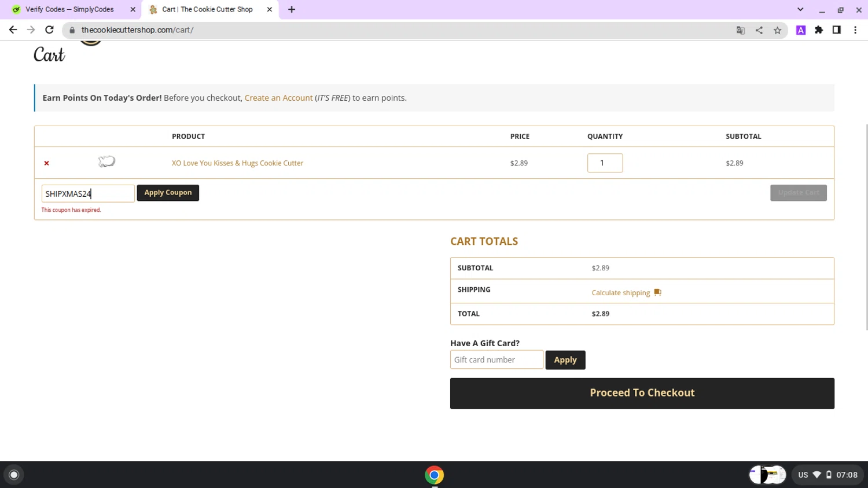This screenshot has height=488, width=868.
Task: Click the US keyboard input indicator
Action: click(803, 475)
